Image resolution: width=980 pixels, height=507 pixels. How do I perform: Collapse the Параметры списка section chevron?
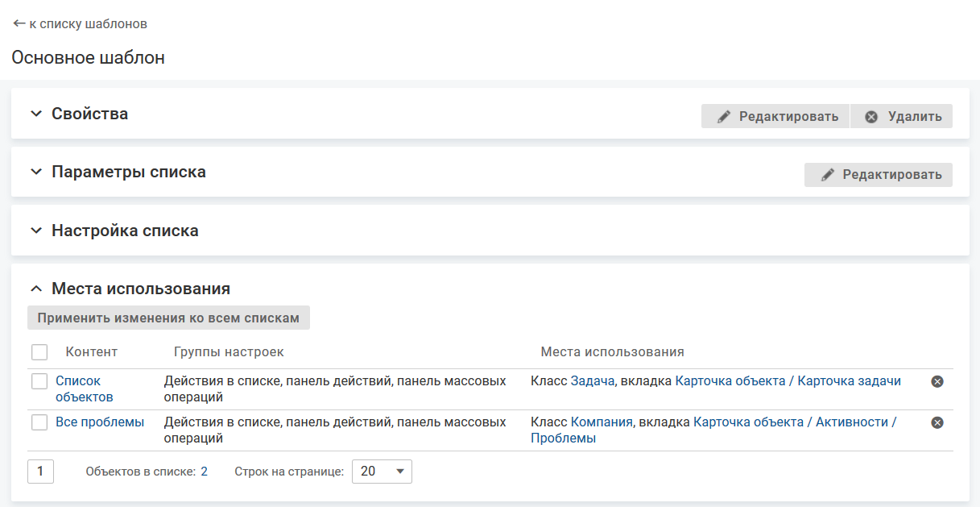pos(35,172)
